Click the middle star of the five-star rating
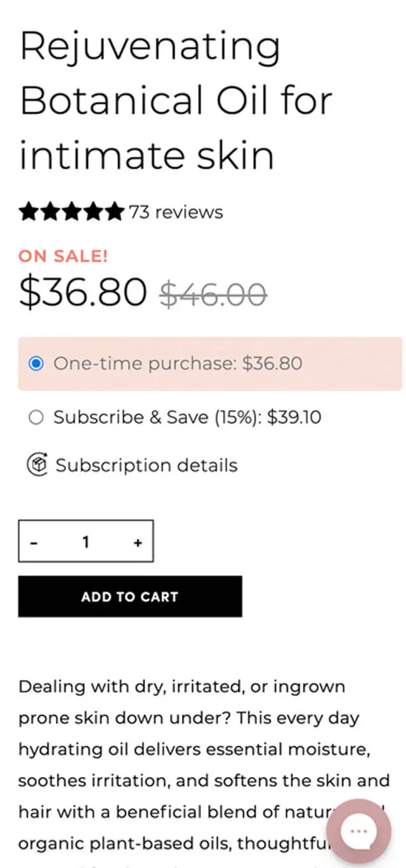 [72, 212]
